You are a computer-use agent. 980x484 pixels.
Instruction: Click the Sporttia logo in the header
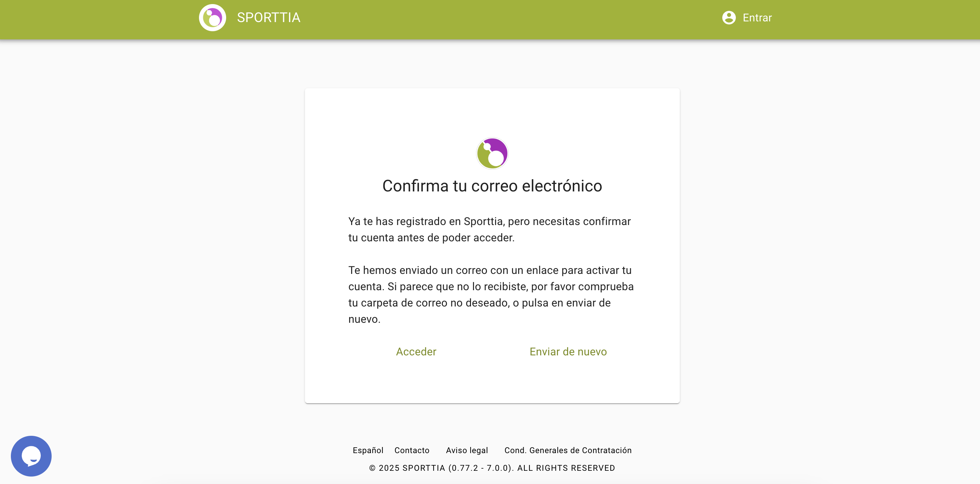(x=212, y=18)
